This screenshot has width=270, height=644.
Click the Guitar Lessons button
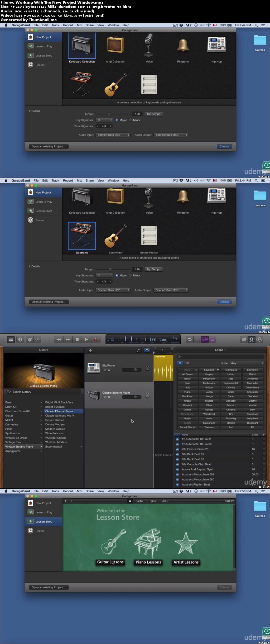pyautogui.click(x=110, y=562)
